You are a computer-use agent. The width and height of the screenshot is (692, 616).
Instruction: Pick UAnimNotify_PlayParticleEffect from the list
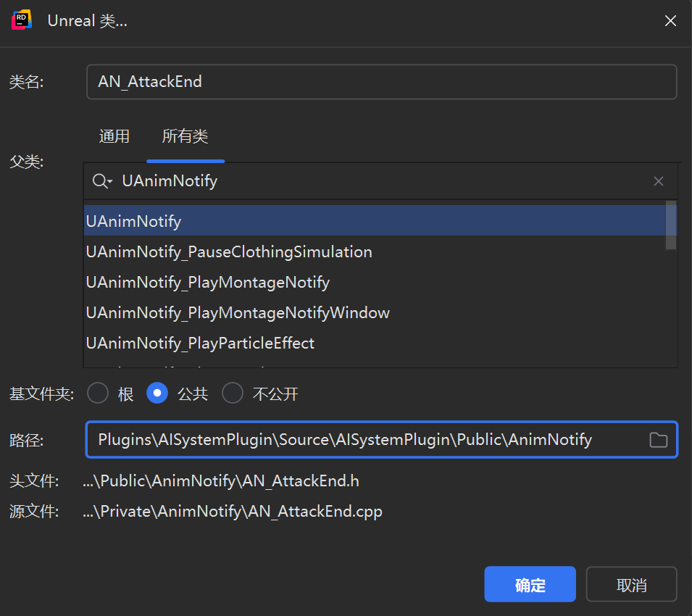(200, 343)
